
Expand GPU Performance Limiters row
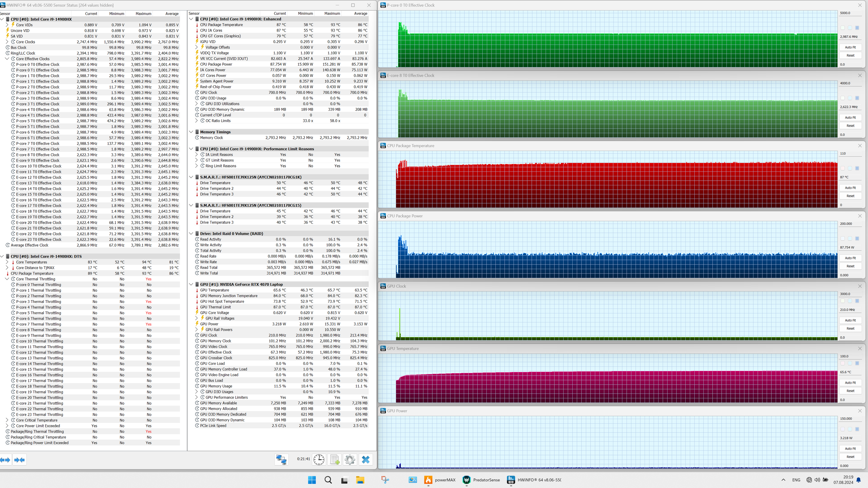click(x=197, y=398)
